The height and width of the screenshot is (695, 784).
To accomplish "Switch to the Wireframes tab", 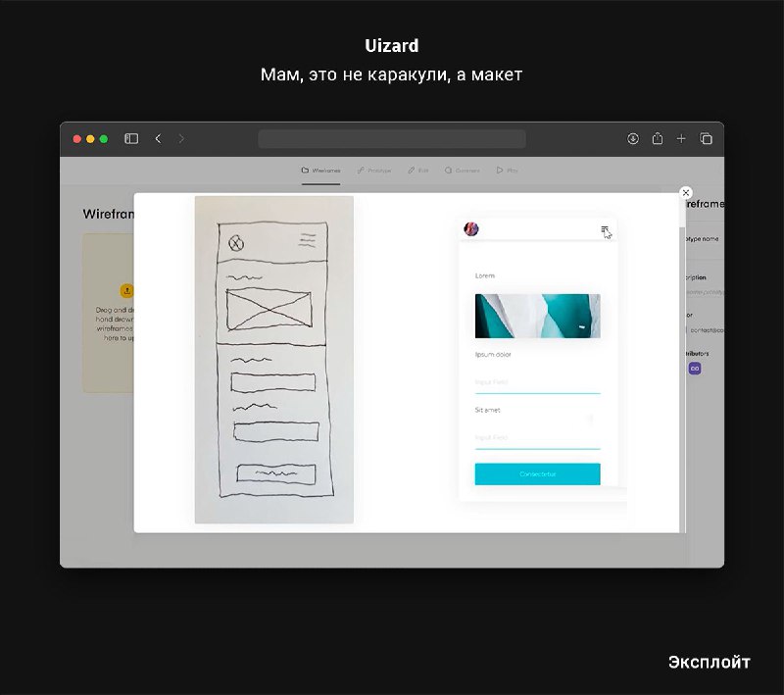I will 321,171.
